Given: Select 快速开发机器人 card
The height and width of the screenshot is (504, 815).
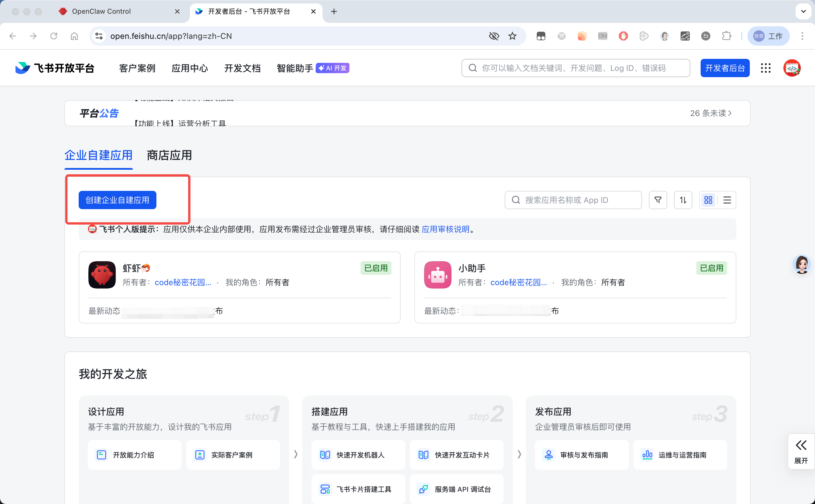Looking at the screenshot, I should [358, 454].
